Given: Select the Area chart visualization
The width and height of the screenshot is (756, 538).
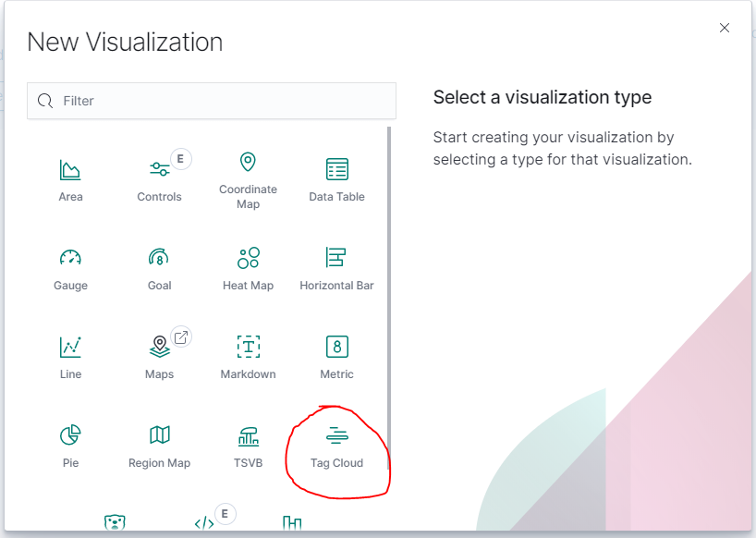Looking at the screenshot, I should pyautogui.click(x=70, y=180).
